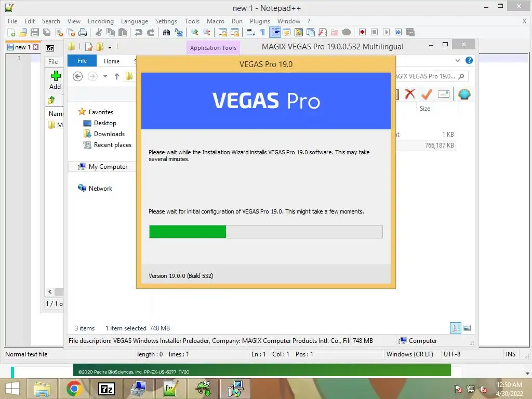The width and height of the screenshot is (532, 399).
Task: Click Run Macro Multiple Times icon
Action: point(398,32)
